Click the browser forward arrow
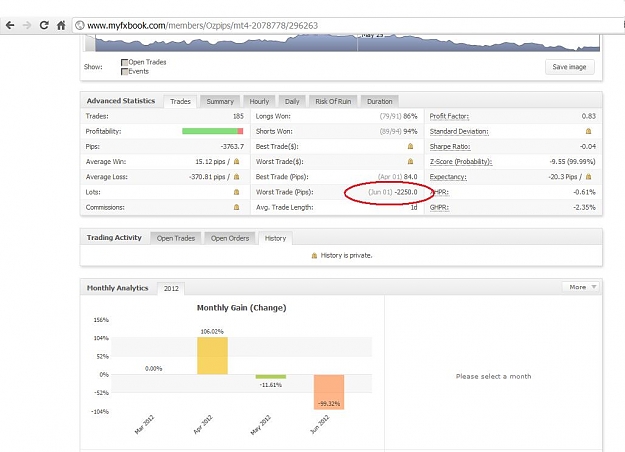625x452 pixels. 27,26
